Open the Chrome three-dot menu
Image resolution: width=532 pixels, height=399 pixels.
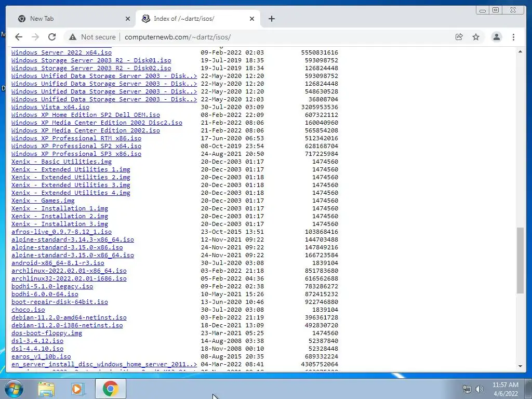click(513, 37)
